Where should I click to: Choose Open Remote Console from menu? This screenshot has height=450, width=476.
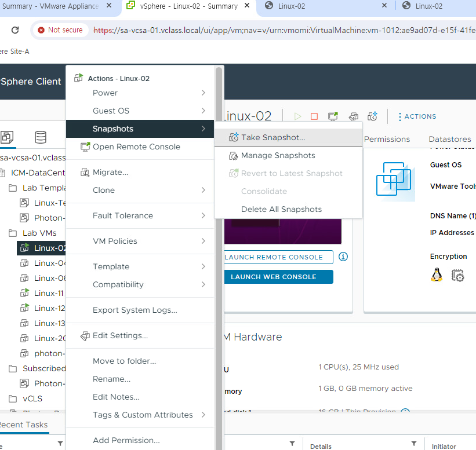coord(140,147)
